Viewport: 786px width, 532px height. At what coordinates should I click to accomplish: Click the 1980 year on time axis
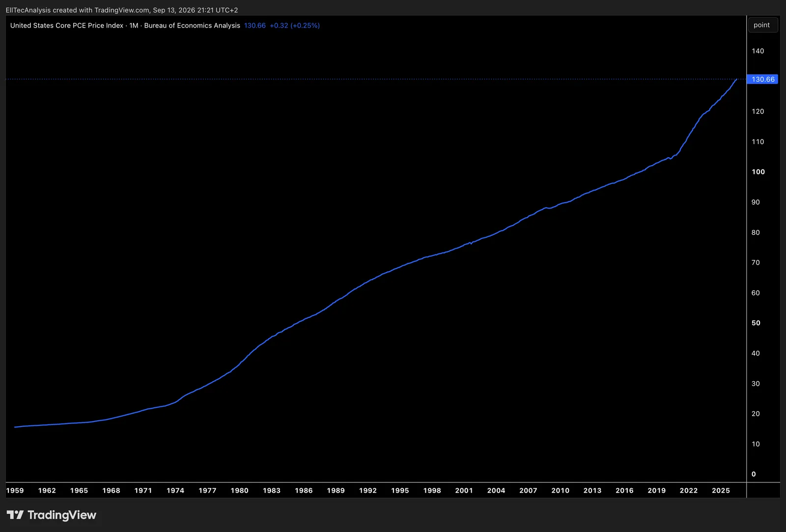click(240, 490)
